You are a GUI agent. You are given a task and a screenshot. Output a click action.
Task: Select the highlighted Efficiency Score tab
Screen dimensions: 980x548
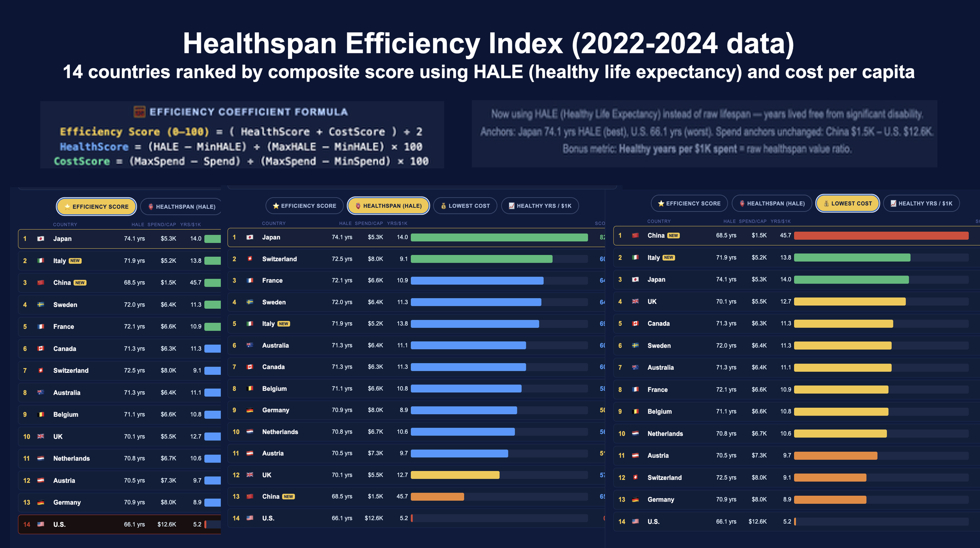pyautogui.click(x=96, y=207)
